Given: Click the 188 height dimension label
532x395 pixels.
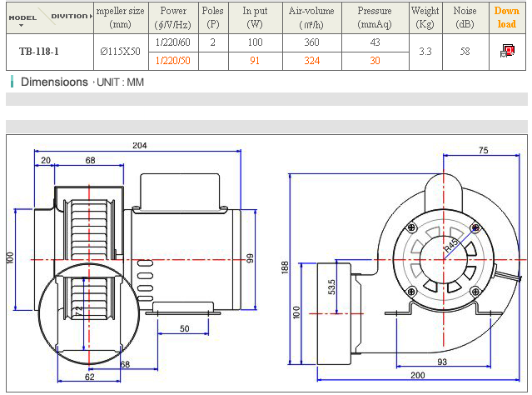Looking at the screenshot, I should [x=283, y=265].
